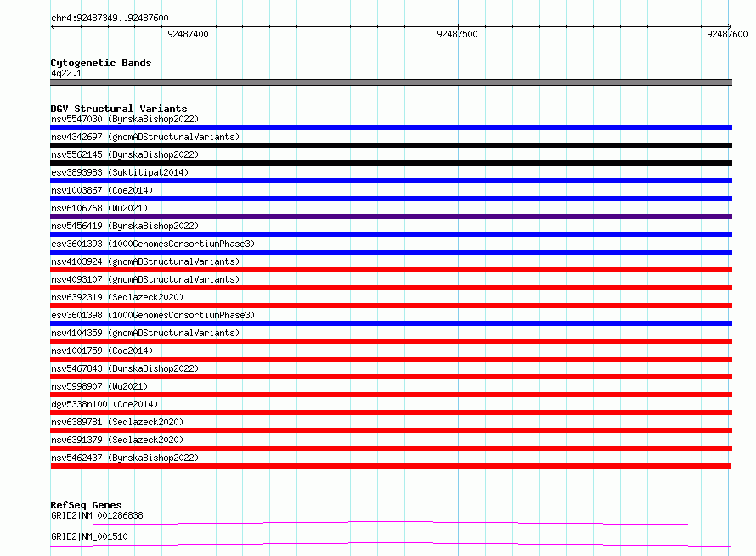Click the red bar under nsv4103924
Image resolution: width=756 pixels, height=556 pixels.
[391, 270]
